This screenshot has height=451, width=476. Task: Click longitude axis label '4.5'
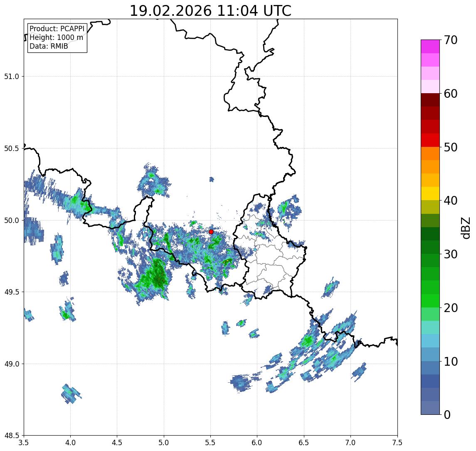[117, 443]
